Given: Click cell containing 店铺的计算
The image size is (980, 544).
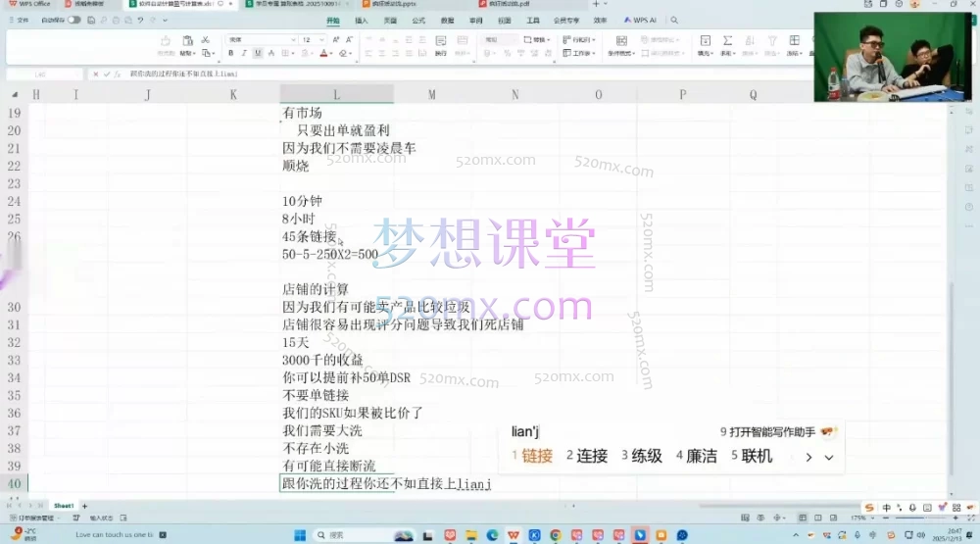Looking at the screenshot, I should 336,289.
